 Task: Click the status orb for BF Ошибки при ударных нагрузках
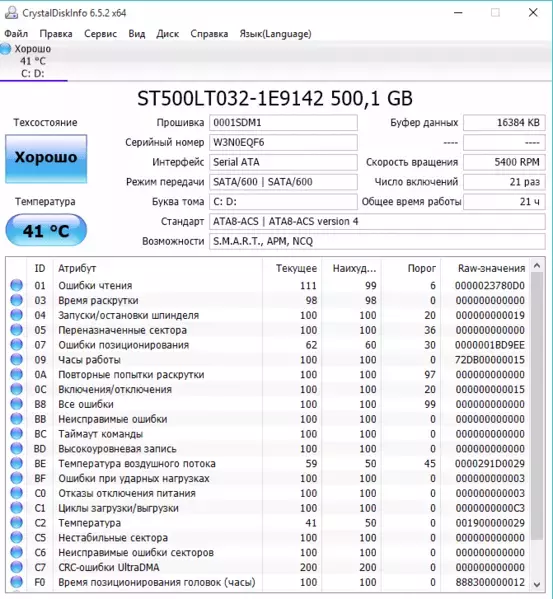(16, 478)
